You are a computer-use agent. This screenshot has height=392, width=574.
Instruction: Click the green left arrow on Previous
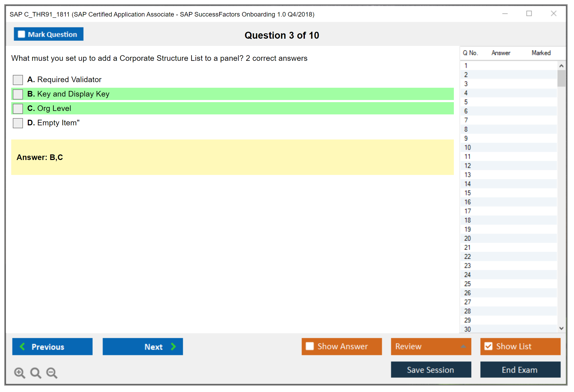(22, 346)
